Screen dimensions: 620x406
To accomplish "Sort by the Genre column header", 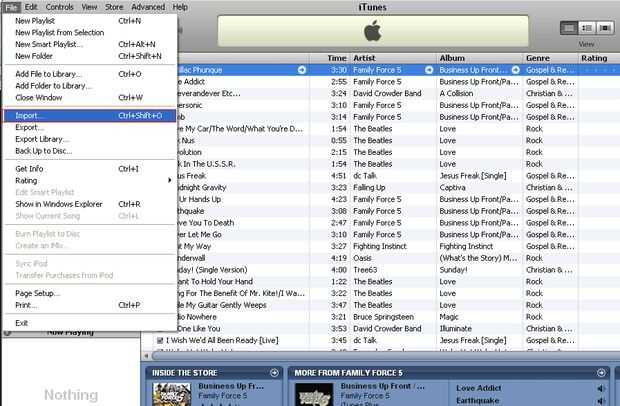I will [550, 58].
